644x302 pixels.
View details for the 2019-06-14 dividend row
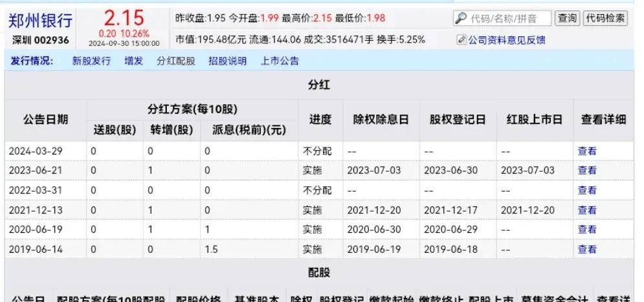(x=587, y=249)
